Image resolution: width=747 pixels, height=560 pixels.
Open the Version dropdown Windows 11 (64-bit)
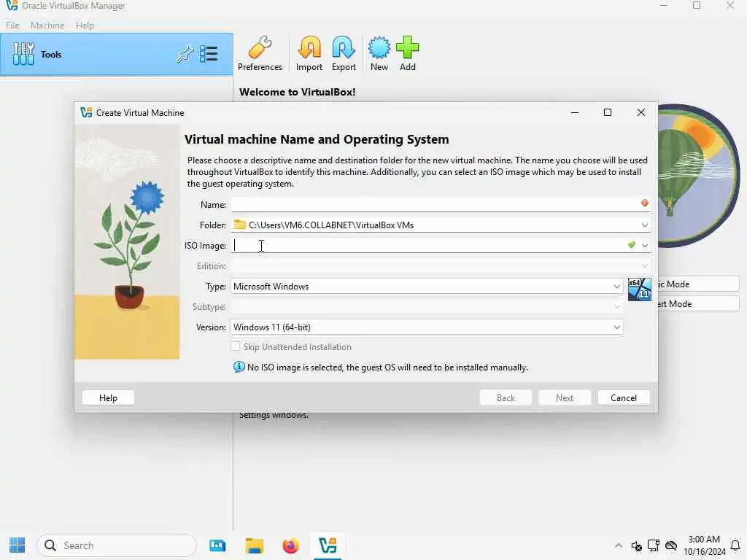tap(427, 327)
